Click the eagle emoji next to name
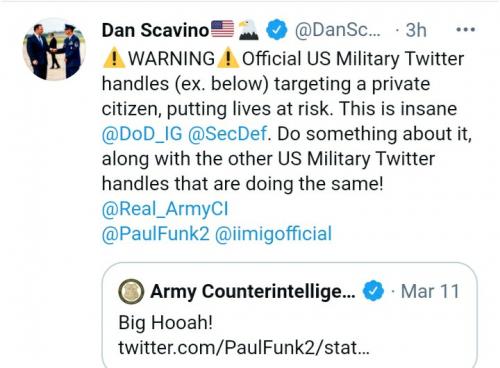 tap(248, 30)
